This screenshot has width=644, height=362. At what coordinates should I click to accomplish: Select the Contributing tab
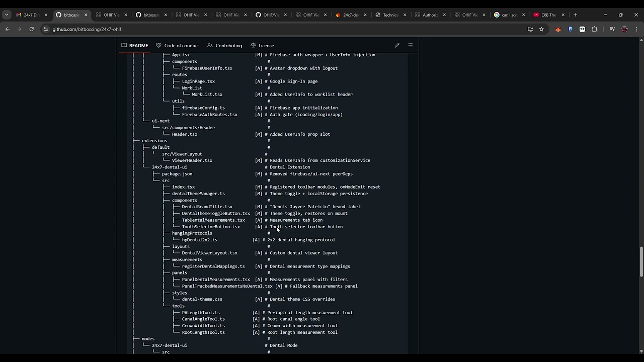pyautogui.click(x=224, y=45)
